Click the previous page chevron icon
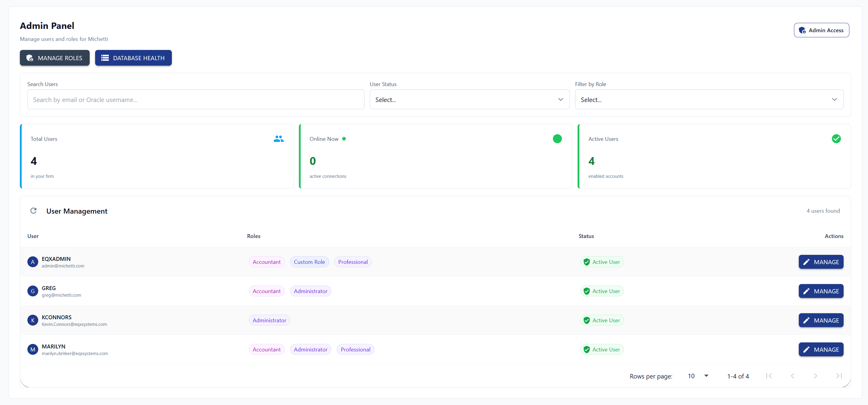The image size is (868, 405). [792, 376]
